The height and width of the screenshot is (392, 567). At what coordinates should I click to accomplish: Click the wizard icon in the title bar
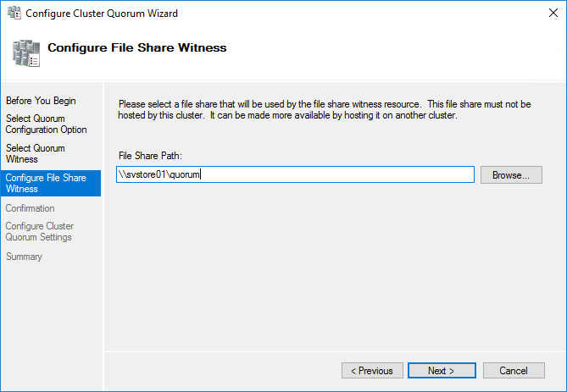tap(14, 13)
